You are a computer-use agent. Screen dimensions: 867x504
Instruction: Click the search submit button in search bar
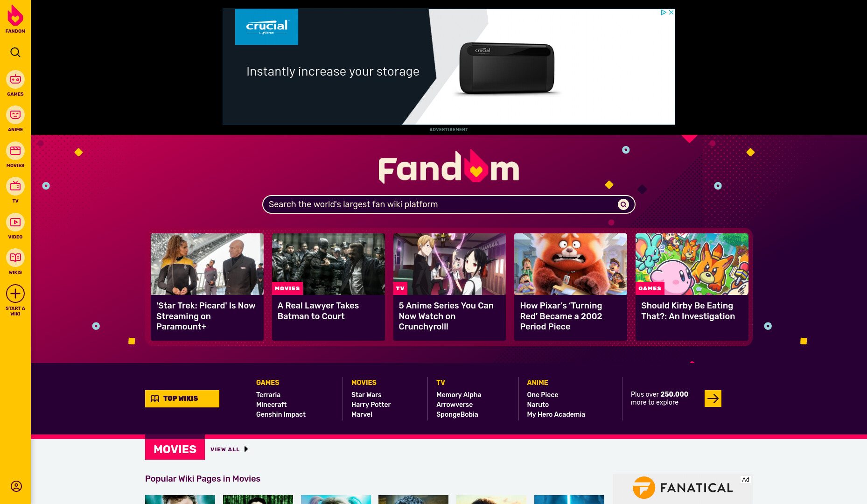pyautogui.click(x=623, y=204)
